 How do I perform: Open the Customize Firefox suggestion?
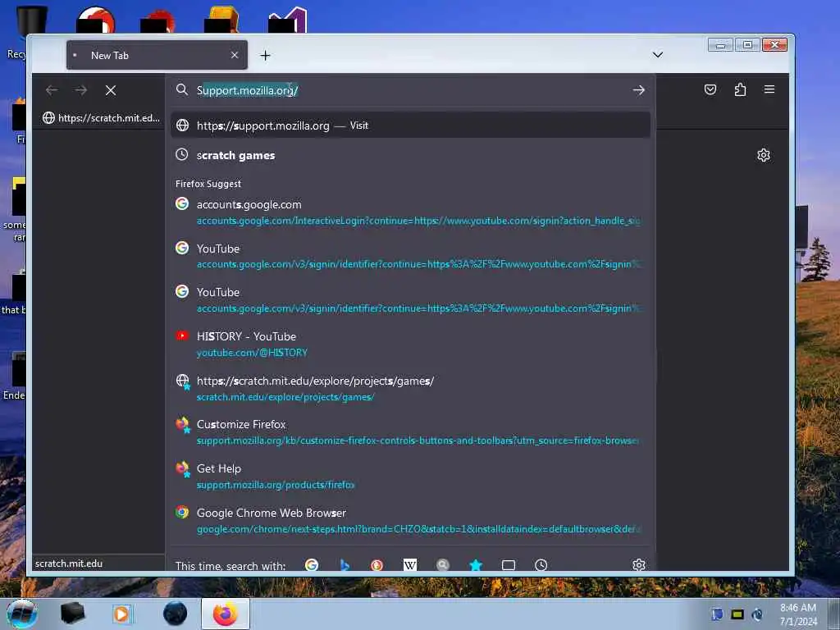(x=410, y=431)
